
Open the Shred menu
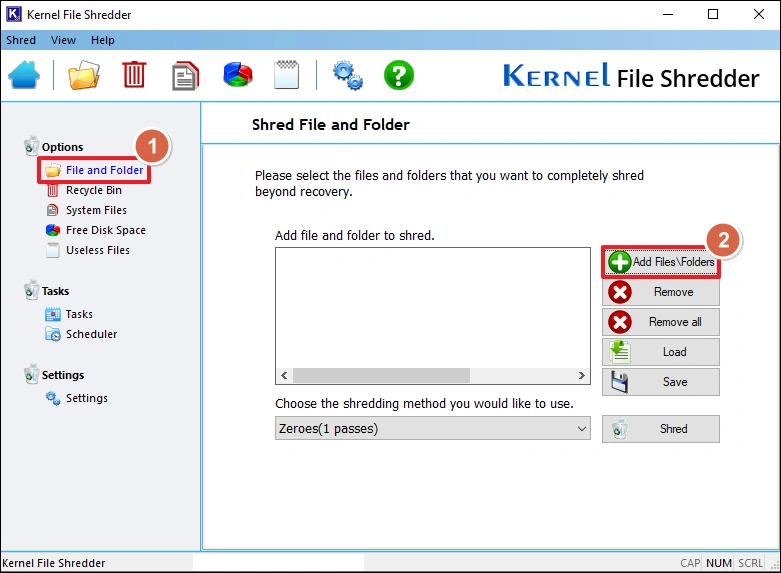[21, 41]
